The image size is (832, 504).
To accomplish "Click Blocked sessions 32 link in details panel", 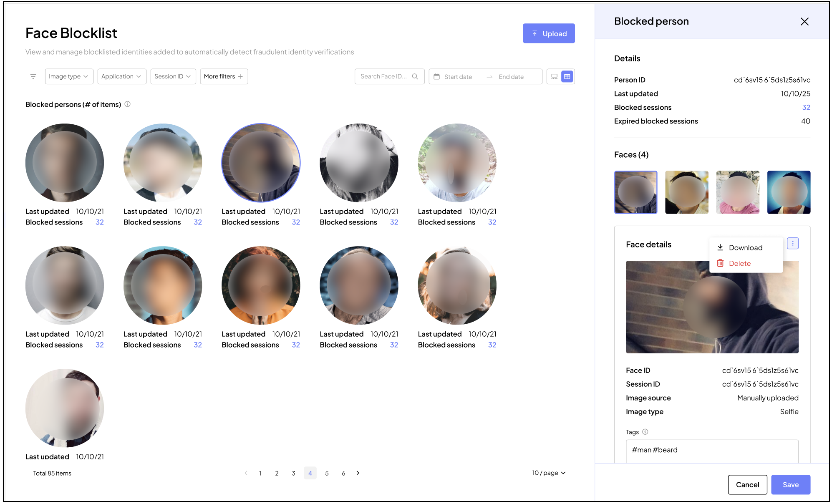I will click(806, 107).
